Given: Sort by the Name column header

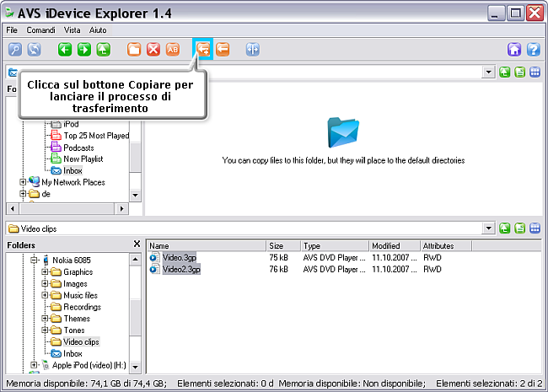Looking at the screenshot, I should pyautogui.click(x=207, y=246).
